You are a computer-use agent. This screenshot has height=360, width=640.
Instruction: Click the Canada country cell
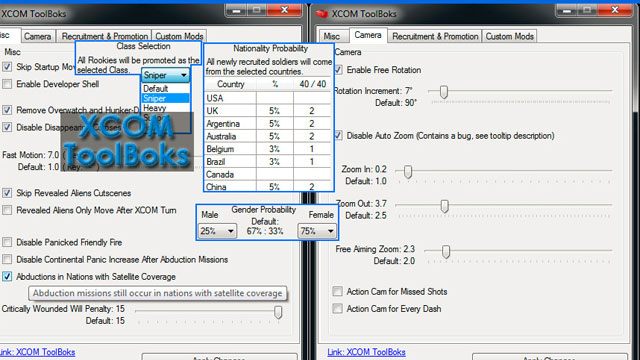click(230, 174)
